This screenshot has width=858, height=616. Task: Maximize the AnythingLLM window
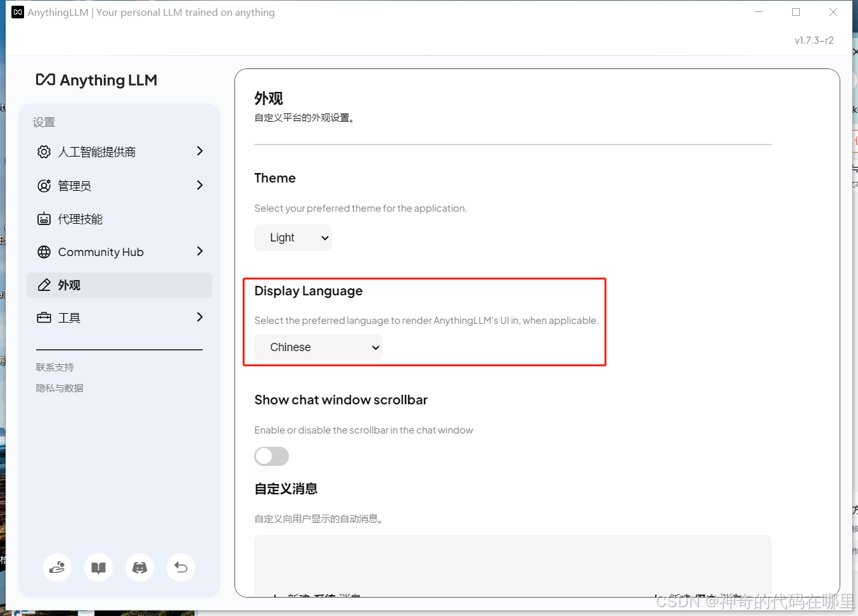tap(796, 12)
